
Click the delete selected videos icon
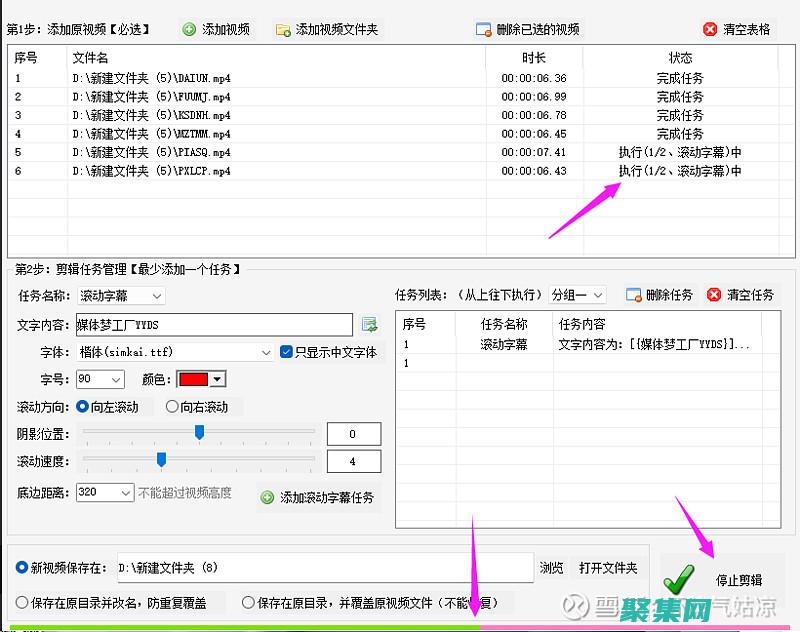click(x=482, y=29)
